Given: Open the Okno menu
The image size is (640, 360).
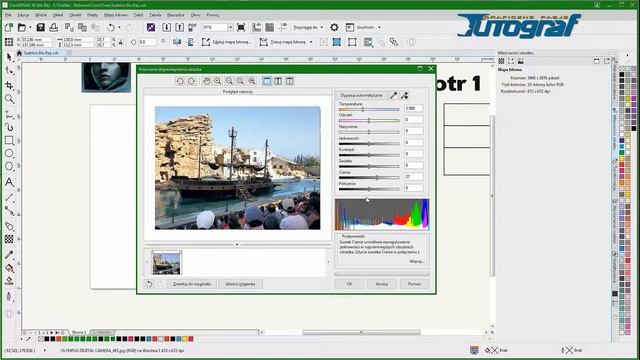Looking at the screenshot, I should pyautogui.click(x=196, y=15).
